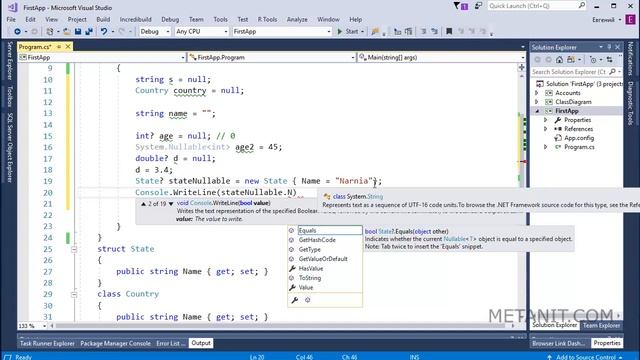This screenshot has width=640, height=360.
Task: Expand the Accounts project node
Action: 537,93
